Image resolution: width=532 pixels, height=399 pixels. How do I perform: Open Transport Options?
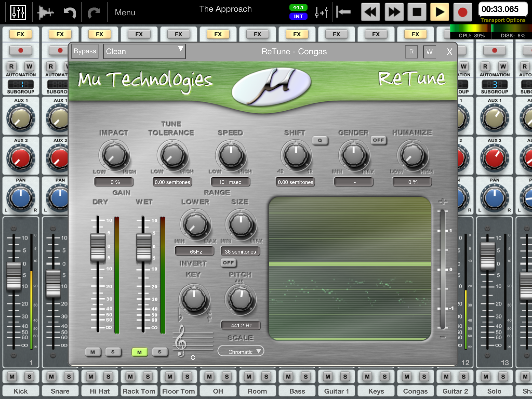(x=503, y=20)
